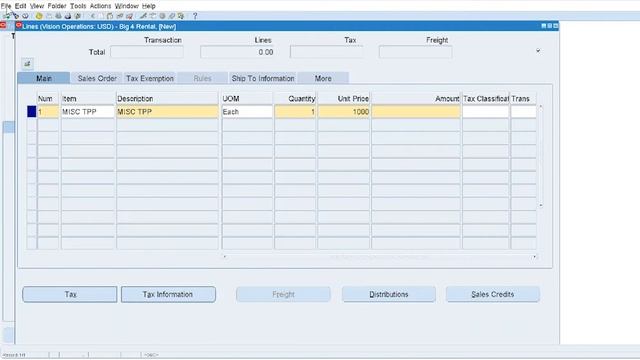Click the Delete Record toolbar icon
The width and height of the screenshot is (640, 360).
pyautogui.click(x=129, y=16)
